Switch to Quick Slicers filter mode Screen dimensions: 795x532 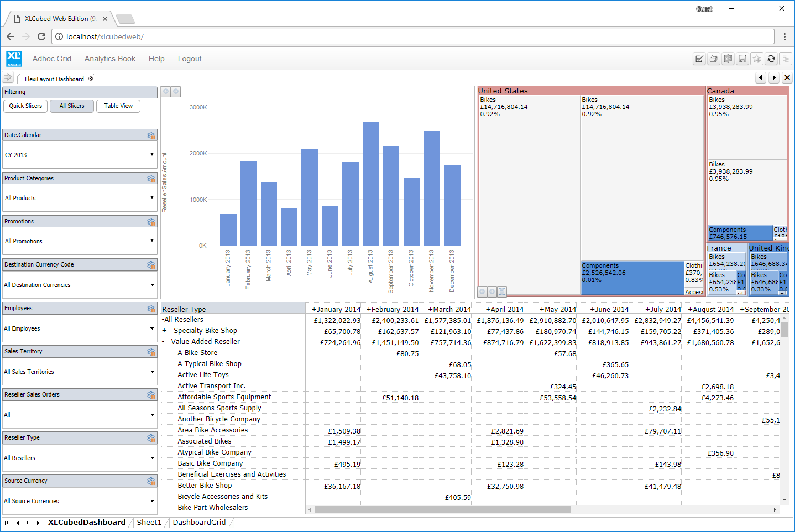(x=25, y=106)
